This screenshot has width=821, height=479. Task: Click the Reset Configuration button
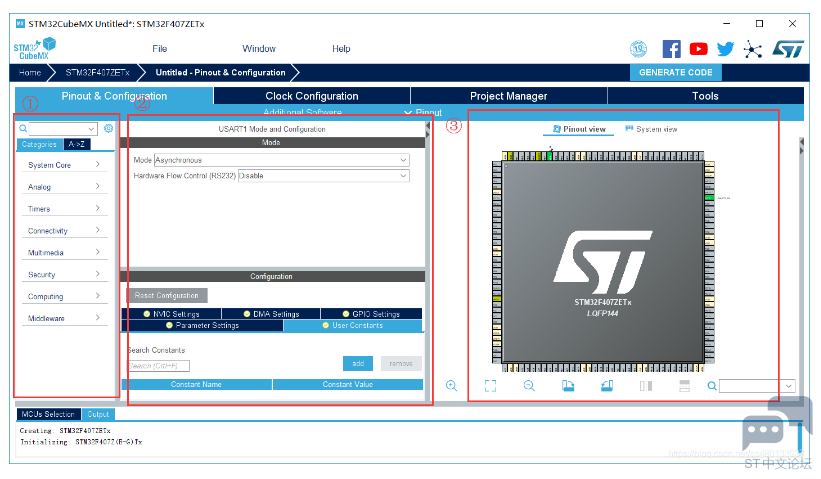[x=168, y=296]
